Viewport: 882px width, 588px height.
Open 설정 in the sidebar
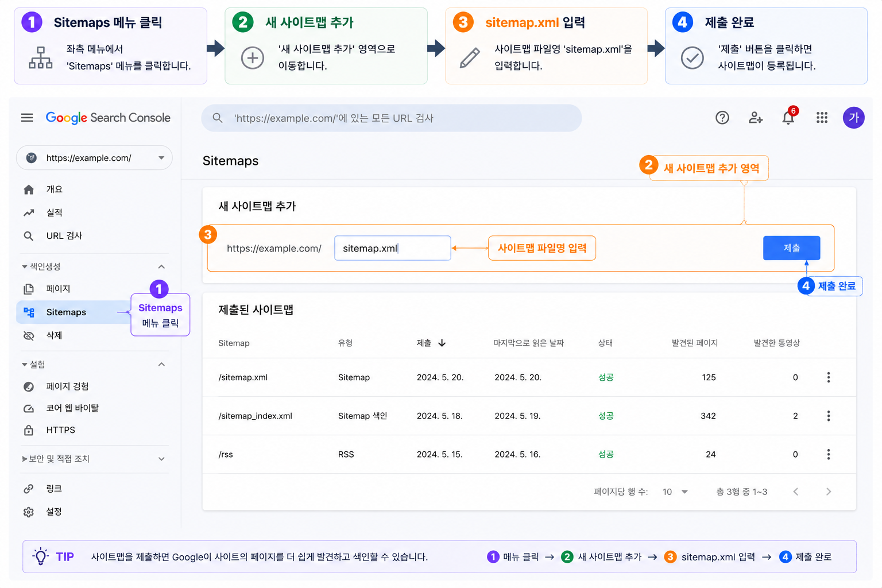click(54, 512)
